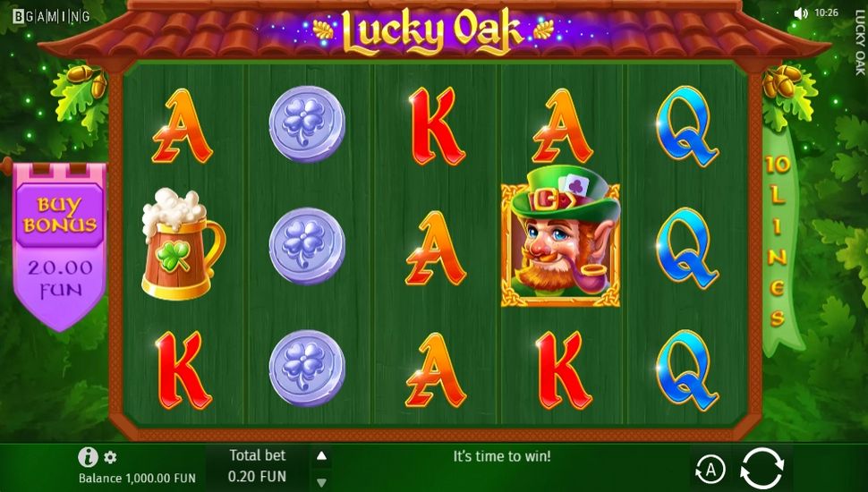Screen dimensions: 868x492
Task: Mute the game sound speaker icon
Action: [801, 13]
